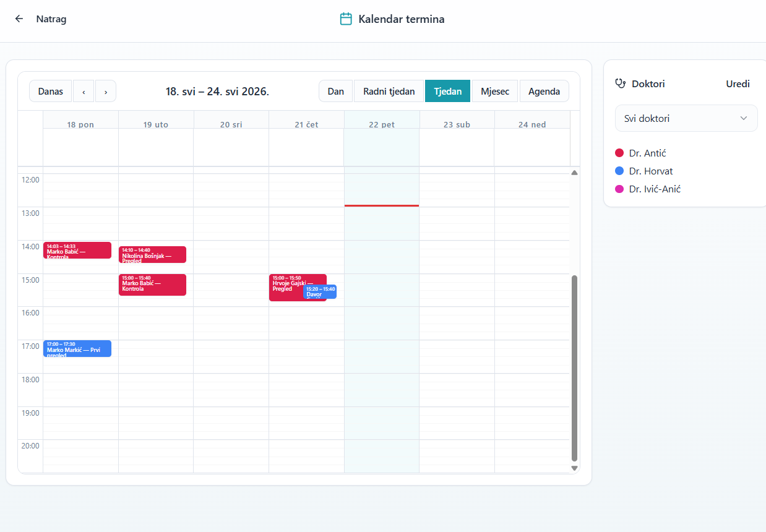766x532 pixels.
Task: Open the Svi doktori dropdown
Action: [686, 118]
